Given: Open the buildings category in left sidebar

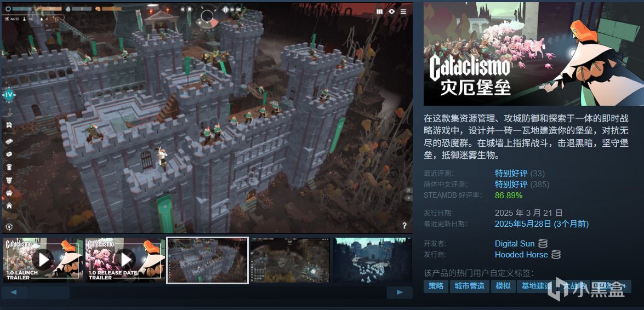Looking at the screenshot, I should click(9, 125).
